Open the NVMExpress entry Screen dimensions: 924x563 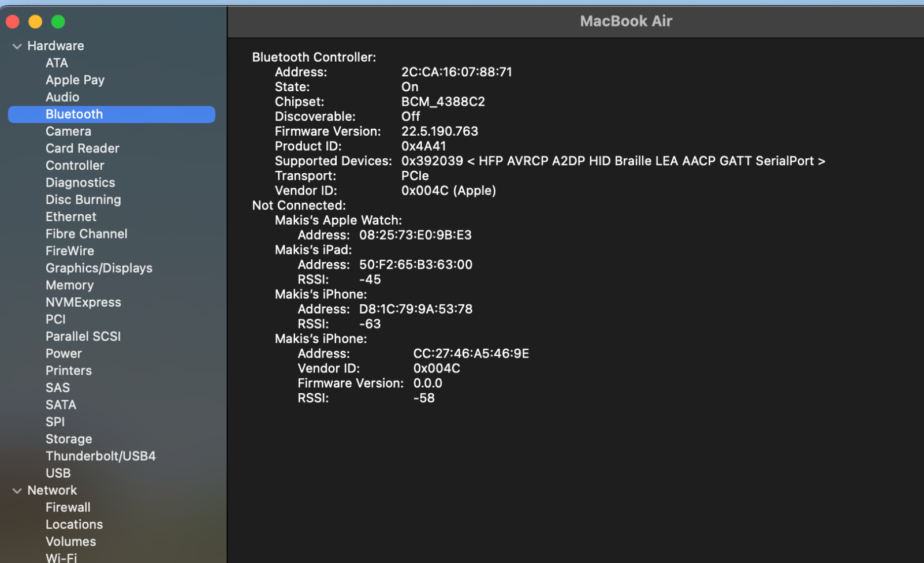click(x=83, y=302)
